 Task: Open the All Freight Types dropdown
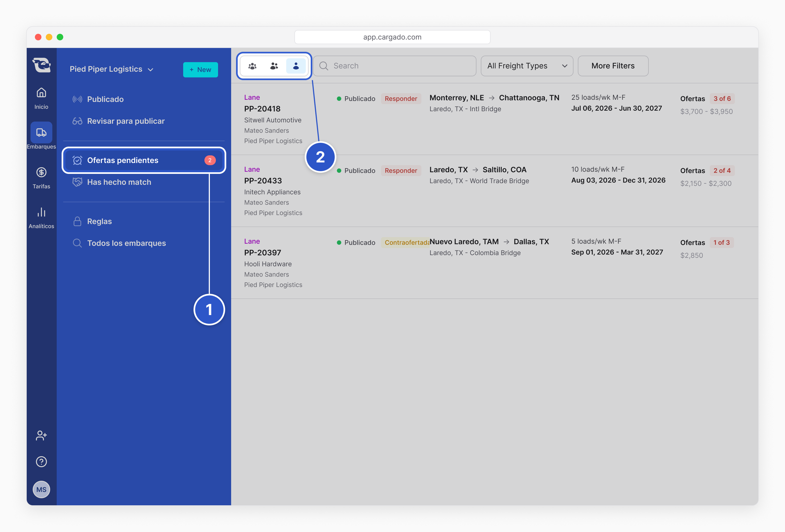[x=527, y=66]
